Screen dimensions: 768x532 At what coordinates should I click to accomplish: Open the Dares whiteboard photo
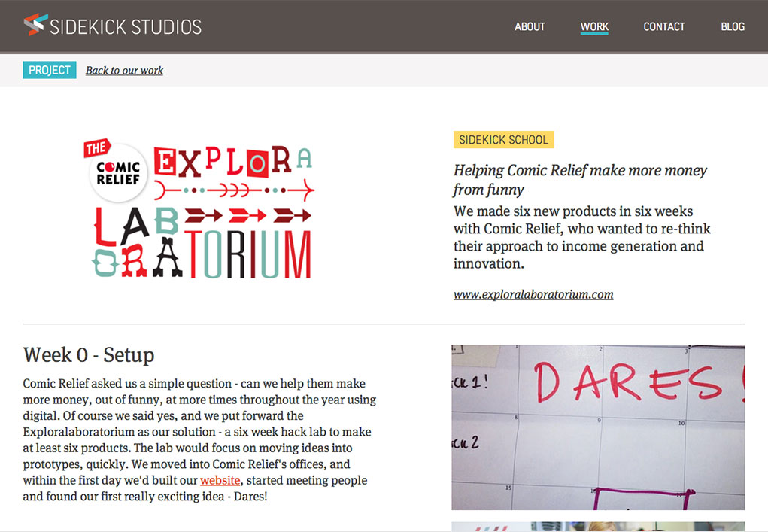(x=598, y=427)
